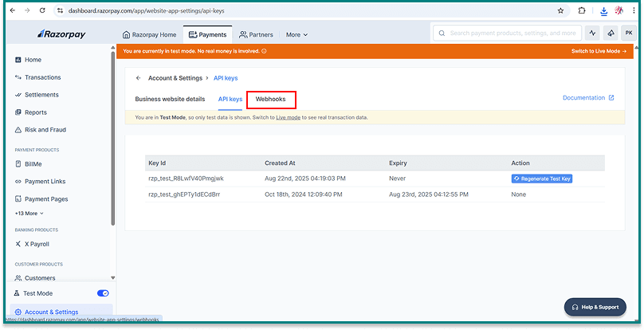Click the Chrome downloads icon

603,10
